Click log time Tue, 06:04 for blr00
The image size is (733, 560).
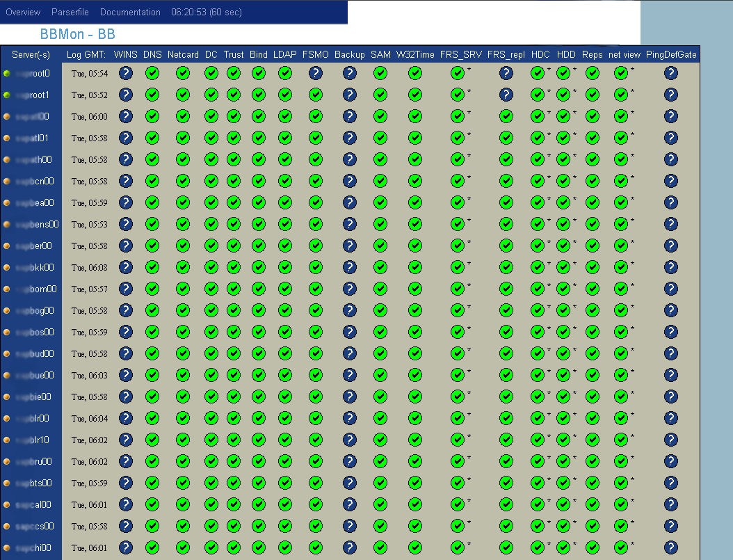pos(89,418)
